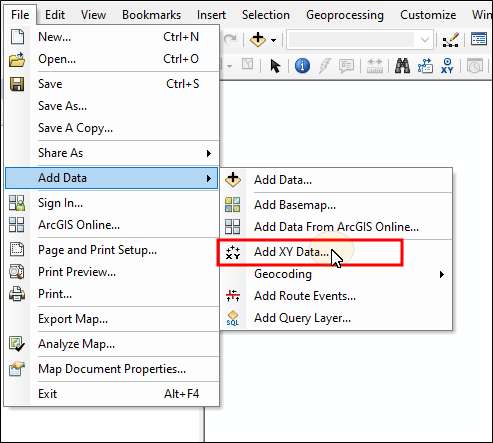Open the Table Of Contents window icon
The width and height of the screenshot is (493, 443).
(479, 39)
